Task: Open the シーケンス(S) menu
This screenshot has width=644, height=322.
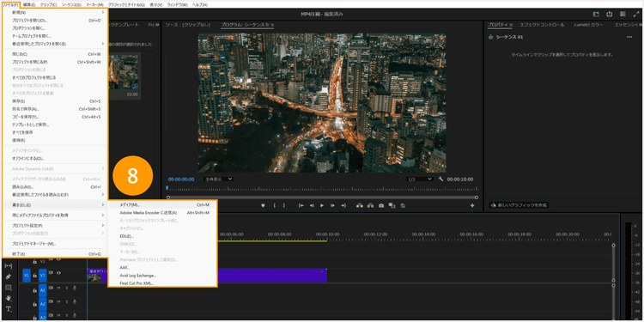Action: [71, 4]
